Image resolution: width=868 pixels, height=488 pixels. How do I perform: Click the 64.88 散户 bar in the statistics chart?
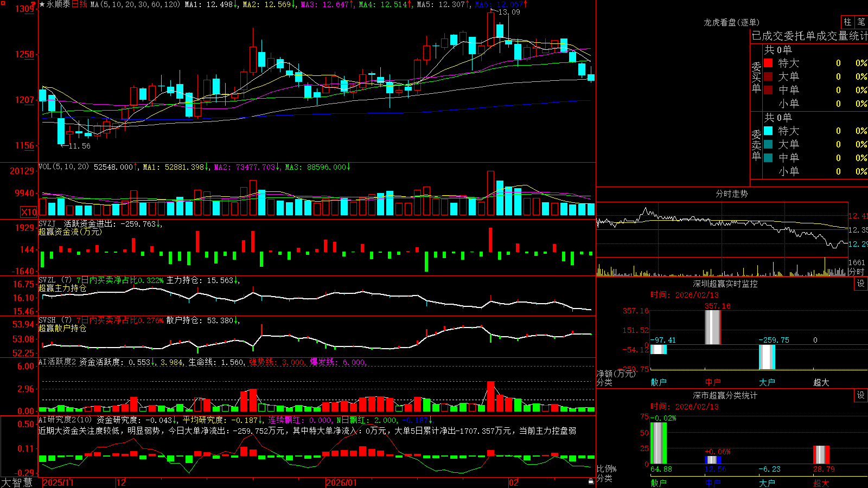(x=659, y=443)
